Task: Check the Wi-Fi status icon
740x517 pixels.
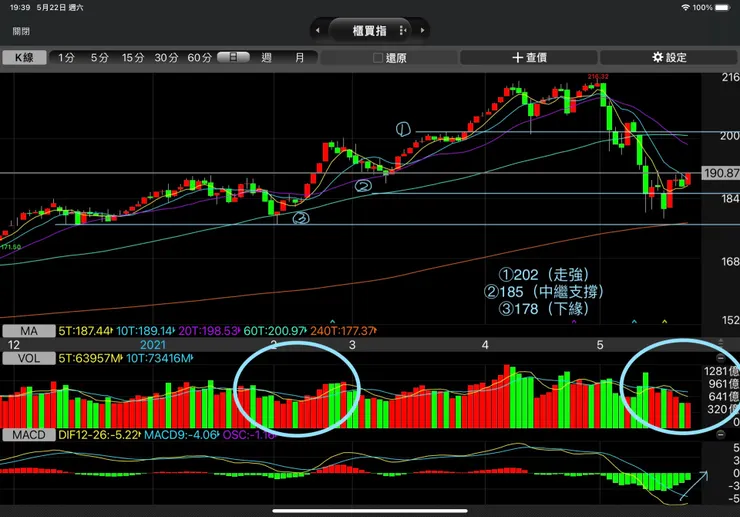Action: tap(685, 8)
